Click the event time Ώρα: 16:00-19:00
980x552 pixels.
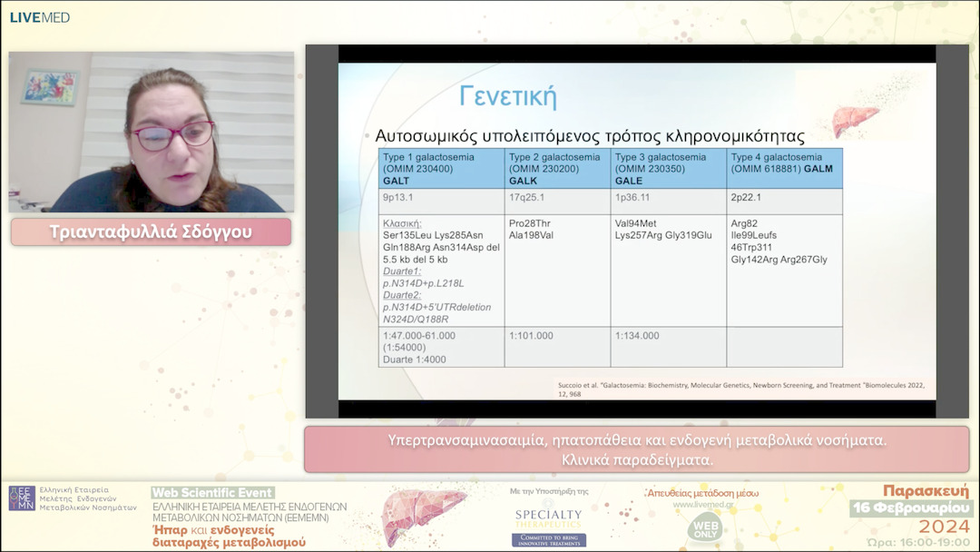[918, 542]
